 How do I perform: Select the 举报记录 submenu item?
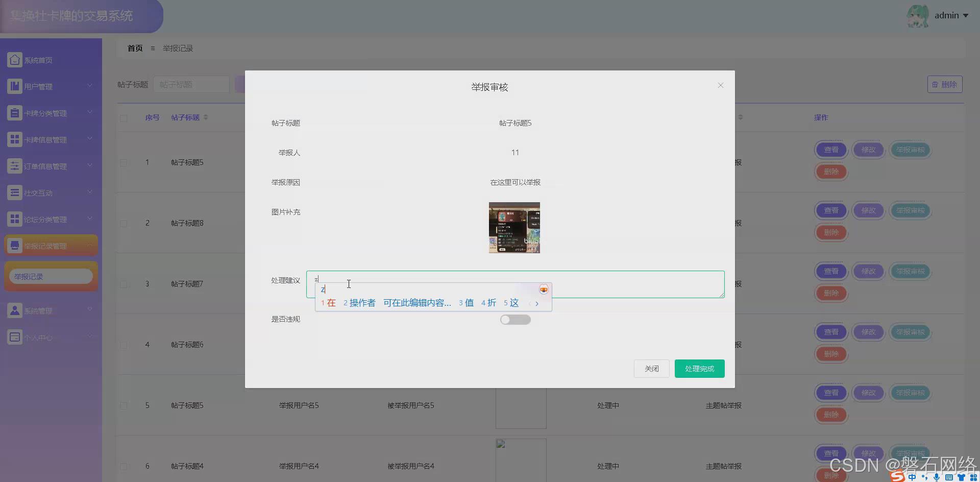coord(51,276)
